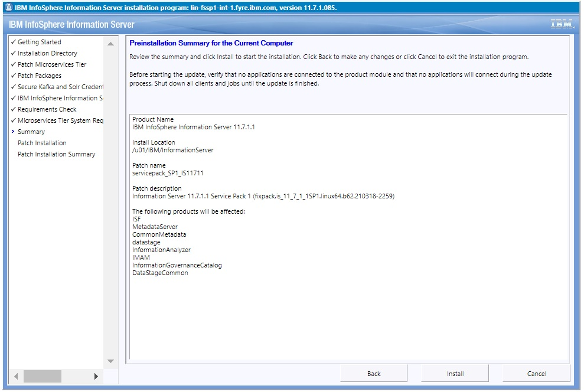Viewport: 584px width, 392px height.
Task: Click checkmark next to Patch Microservices Tier
Action: (14, 64)
